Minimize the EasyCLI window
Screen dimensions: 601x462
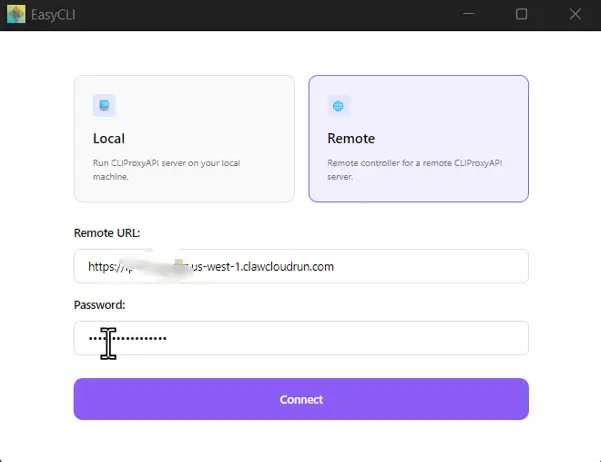pyautogui.click(x=468, y=15)
